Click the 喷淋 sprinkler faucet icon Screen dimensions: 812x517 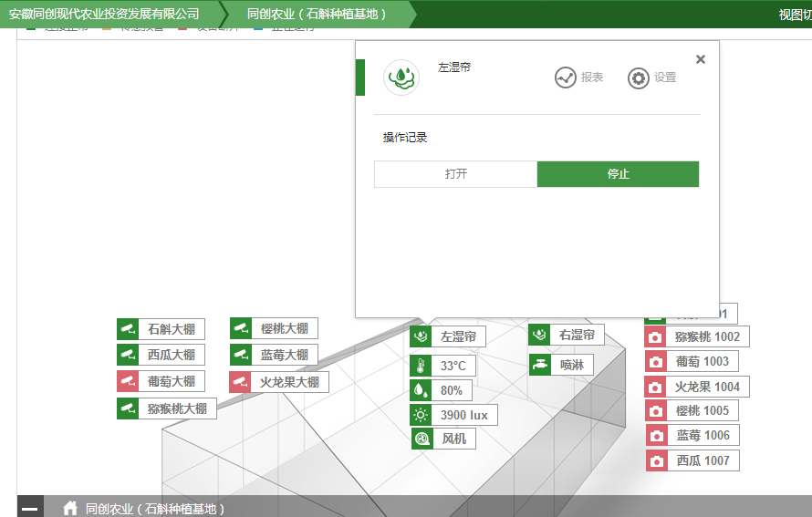pyautogui.click(x=540, y=365)
